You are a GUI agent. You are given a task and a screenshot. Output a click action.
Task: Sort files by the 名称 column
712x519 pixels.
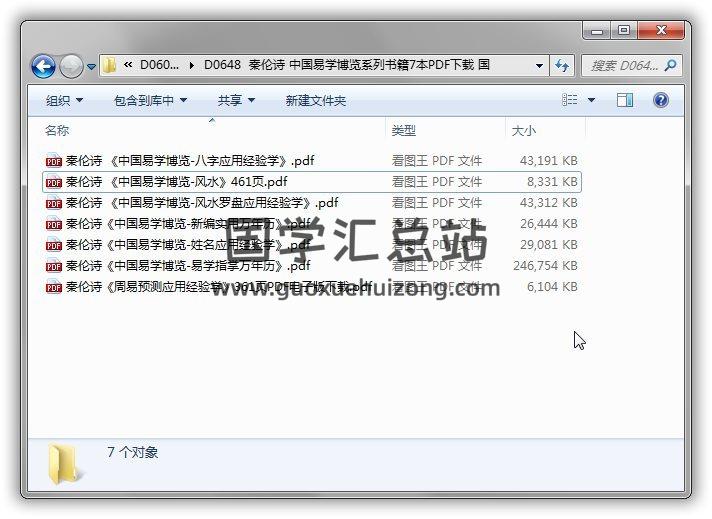click(x=57, y=131)
